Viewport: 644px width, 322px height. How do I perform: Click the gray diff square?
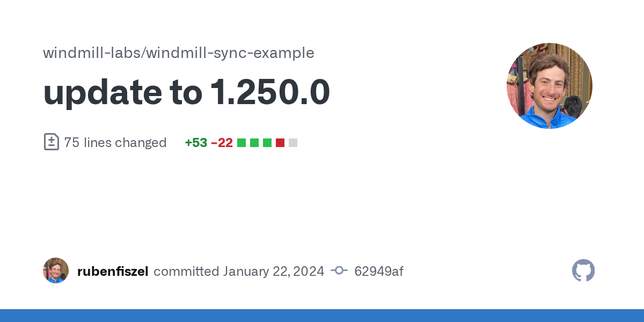coord(293,143)
